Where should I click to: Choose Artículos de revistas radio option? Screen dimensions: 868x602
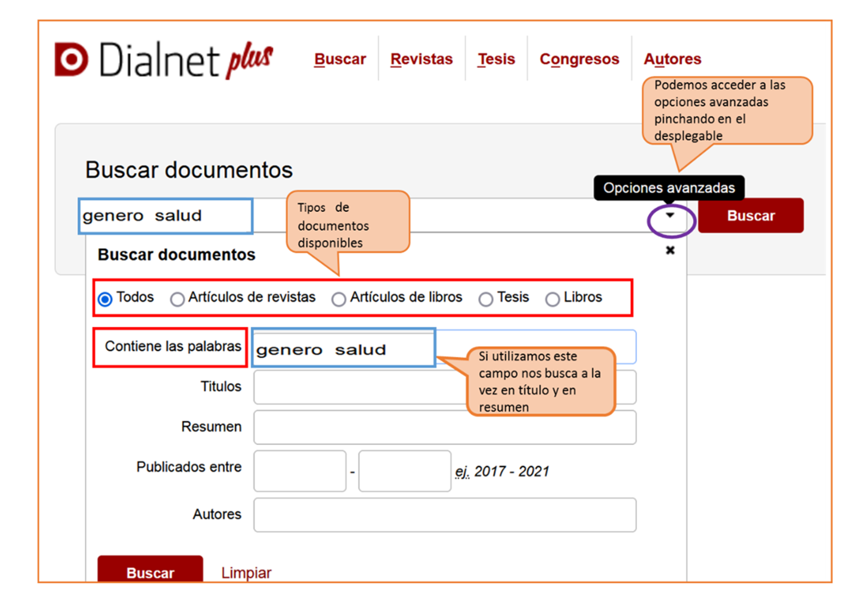tap(177, 299)
